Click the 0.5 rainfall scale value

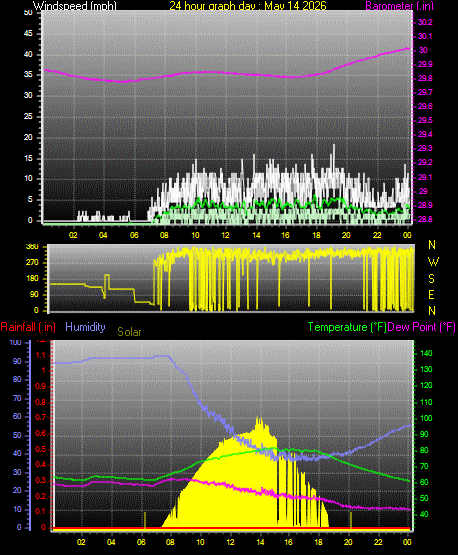point(41,449)
